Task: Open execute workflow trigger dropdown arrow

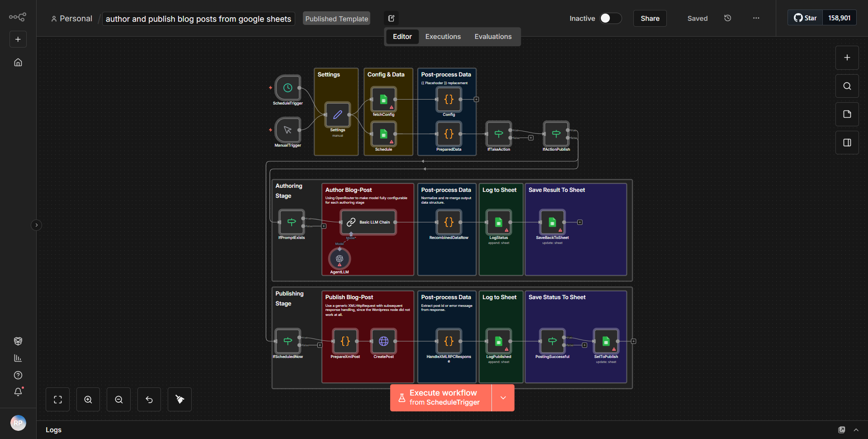Action: pyautogui.click(x=503, y=398)
